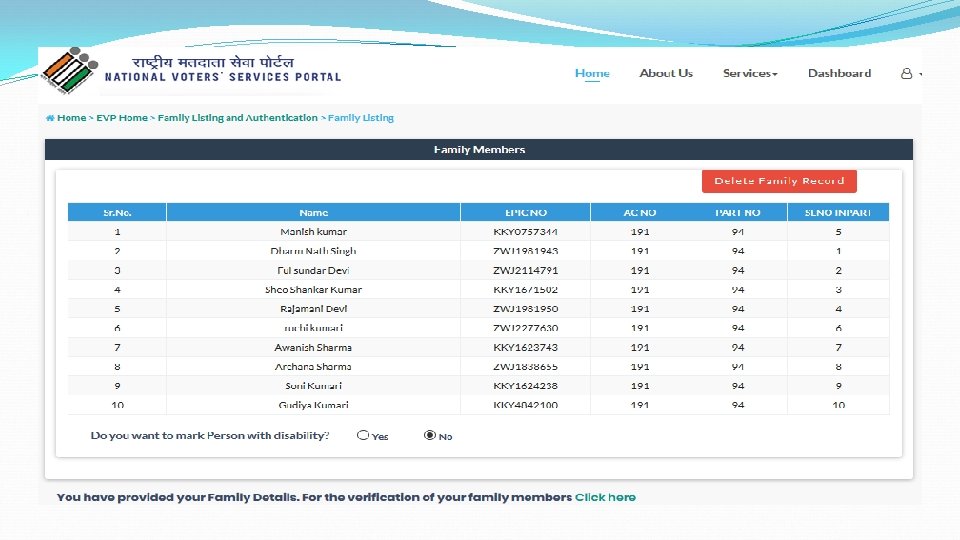Viewport: 960px width, 540px height.
Task: Select the name Manish kumar
Action: (x=313, y=231)
